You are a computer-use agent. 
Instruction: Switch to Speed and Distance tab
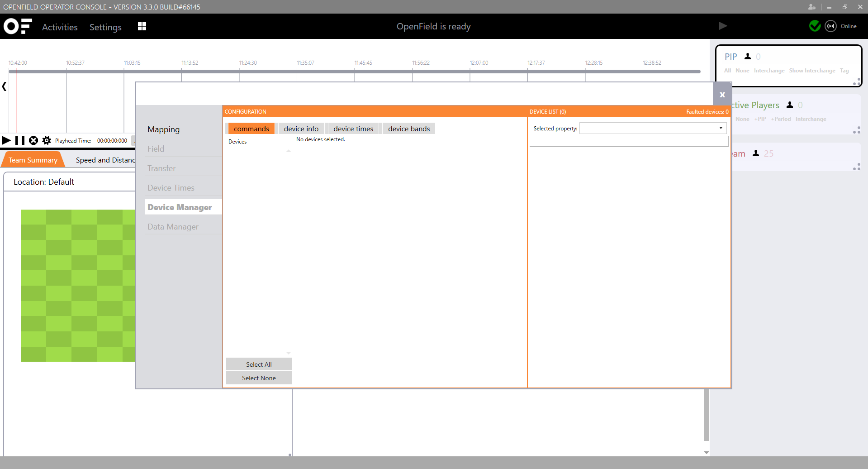[105, 160]
